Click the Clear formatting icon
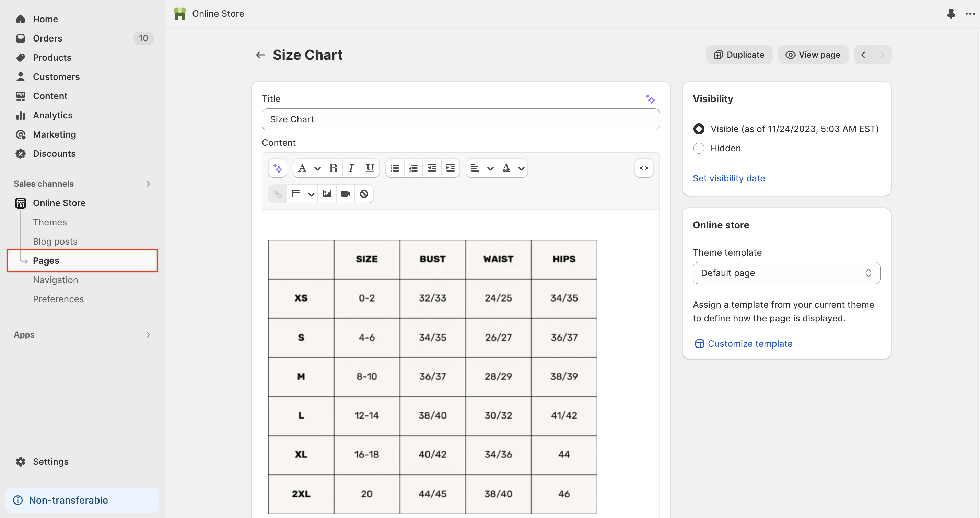 pos(364,194)
